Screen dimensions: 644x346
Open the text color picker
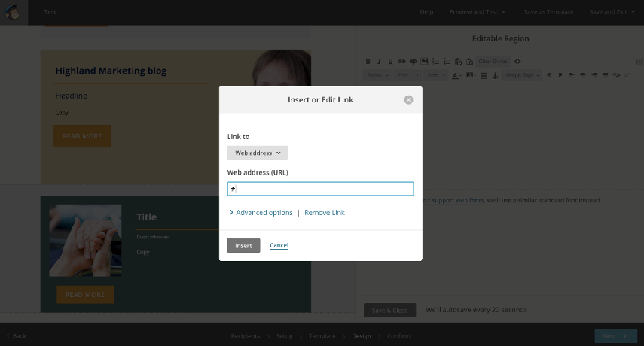coord(456,76)
